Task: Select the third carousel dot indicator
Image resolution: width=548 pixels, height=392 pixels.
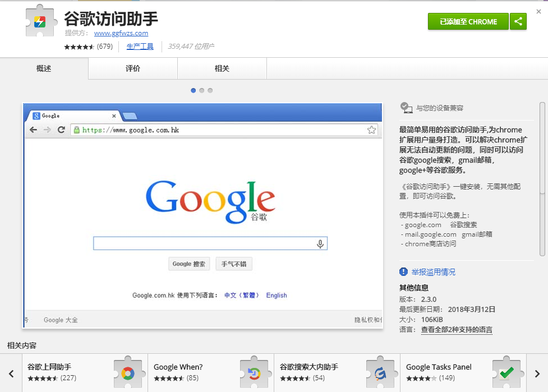Action: point(210,90)
